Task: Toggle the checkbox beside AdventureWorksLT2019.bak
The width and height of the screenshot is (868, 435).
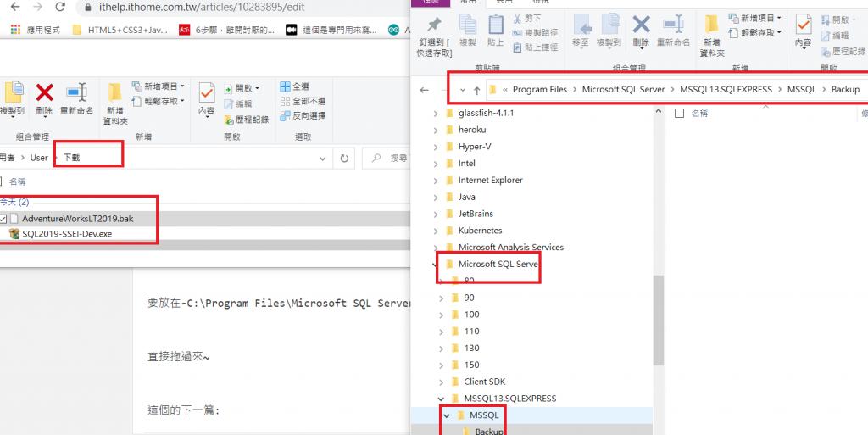Action: click(3, 219)
